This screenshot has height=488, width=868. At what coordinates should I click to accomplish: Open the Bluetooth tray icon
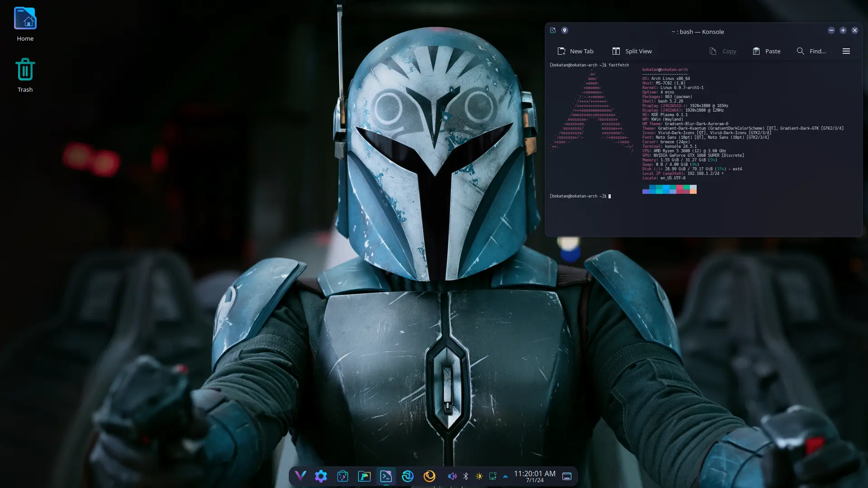[466, 476]
